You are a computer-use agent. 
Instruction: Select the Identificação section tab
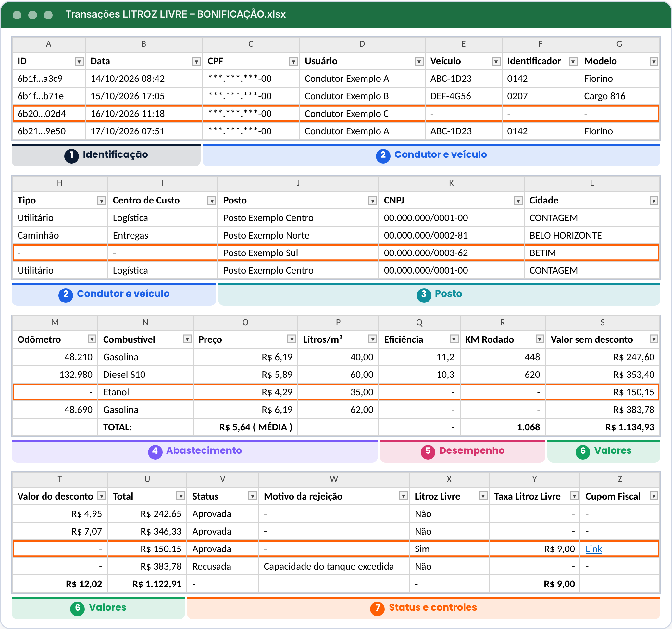[106, 155]
